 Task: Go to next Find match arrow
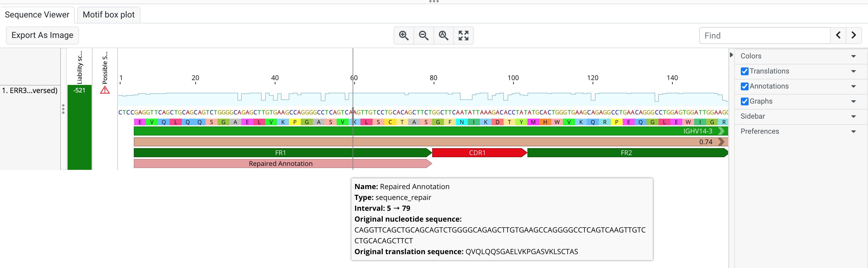coord(854,35)
